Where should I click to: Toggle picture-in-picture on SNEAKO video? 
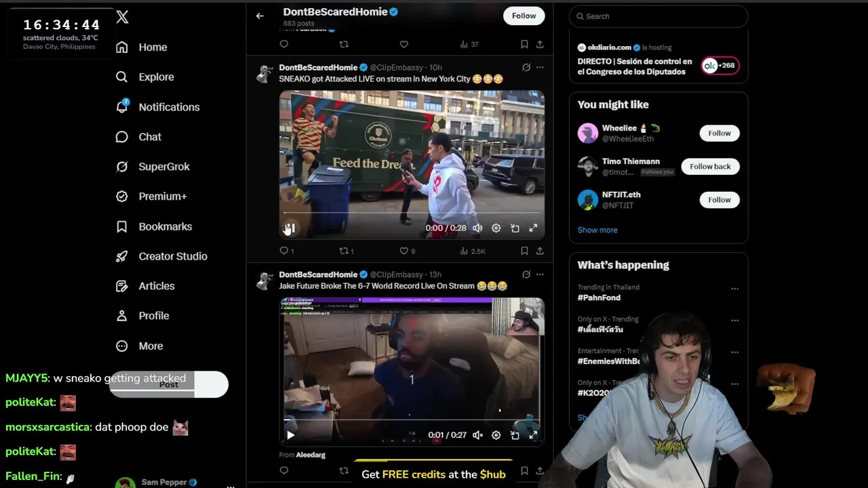(515, 228)
